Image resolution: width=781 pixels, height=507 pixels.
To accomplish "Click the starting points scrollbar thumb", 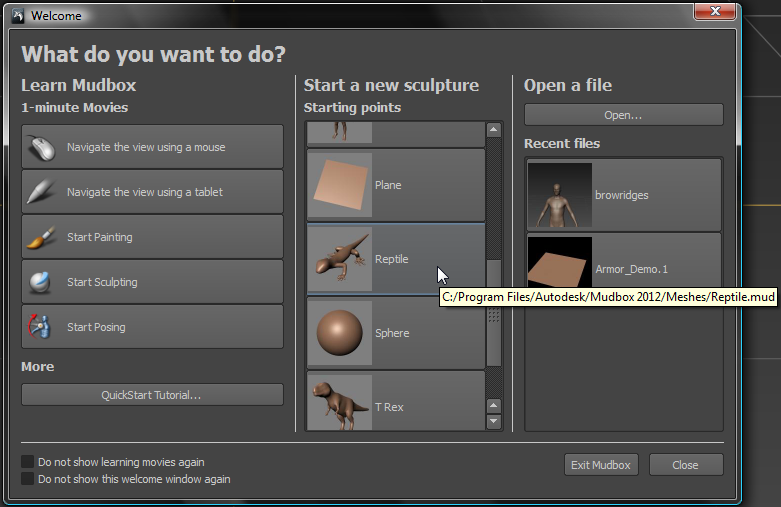I will tap(494, 313).
